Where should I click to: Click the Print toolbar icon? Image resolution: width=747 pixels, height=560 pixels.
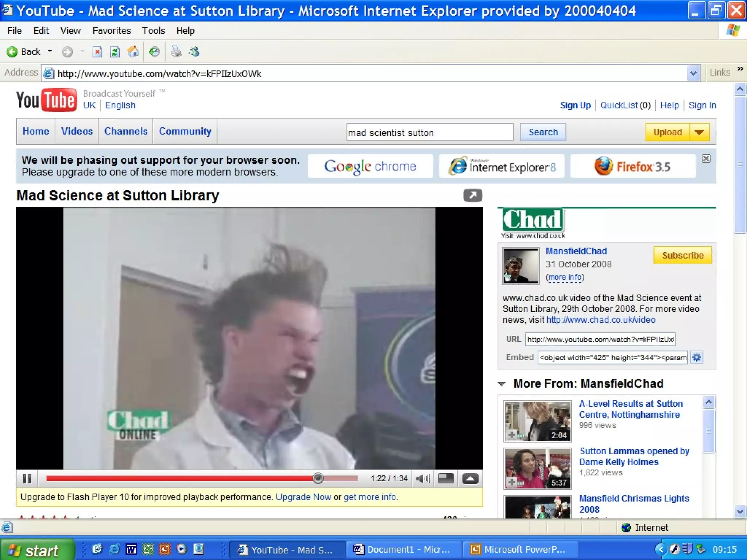pyautogui.click(x=176, y=52)
